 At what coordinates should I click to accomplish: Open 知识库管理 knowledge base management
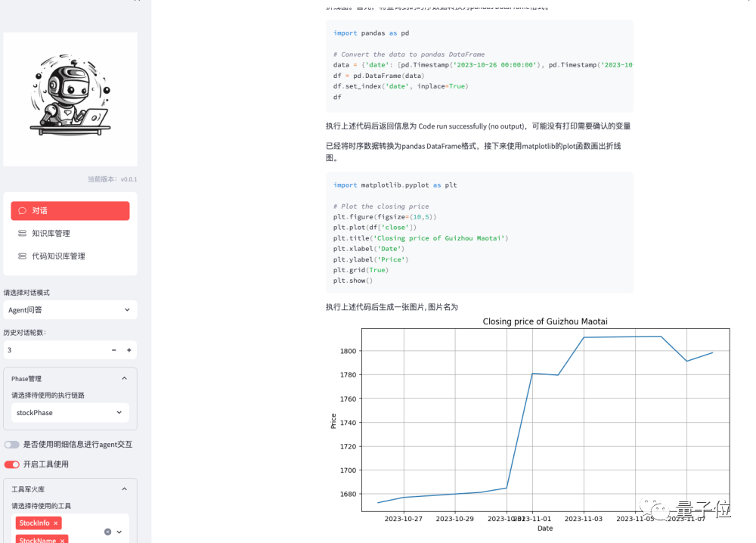70,234
